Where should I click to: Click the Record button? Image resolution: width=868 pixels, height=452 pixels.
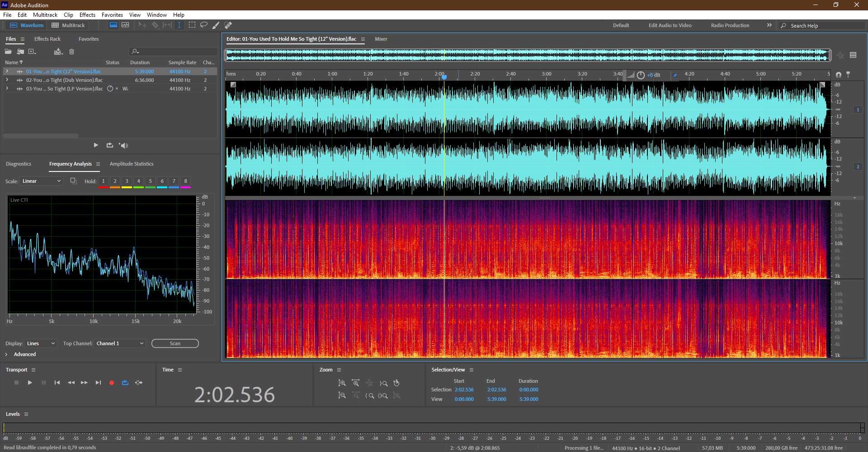(x=112, y=383)
